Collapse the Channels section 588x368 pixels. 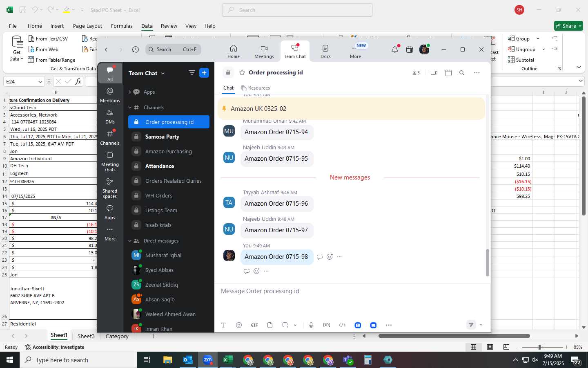(130, 108)
